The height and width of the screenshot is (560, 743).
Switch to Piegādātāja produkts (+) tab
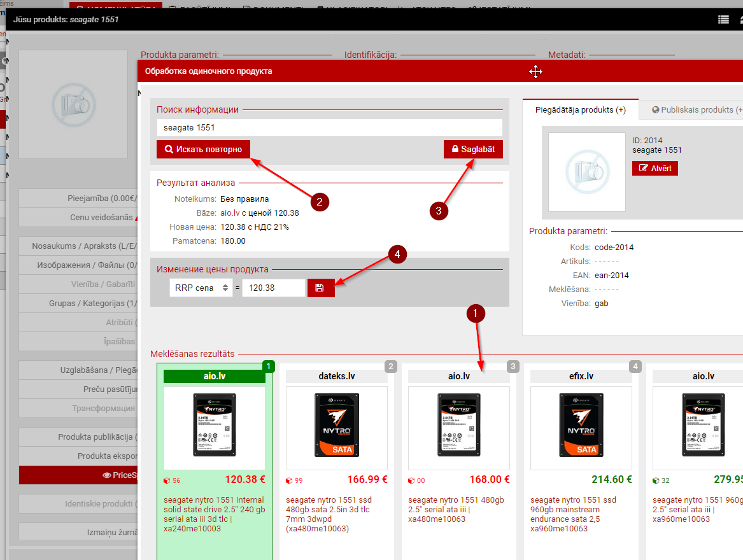coord(579,110)
